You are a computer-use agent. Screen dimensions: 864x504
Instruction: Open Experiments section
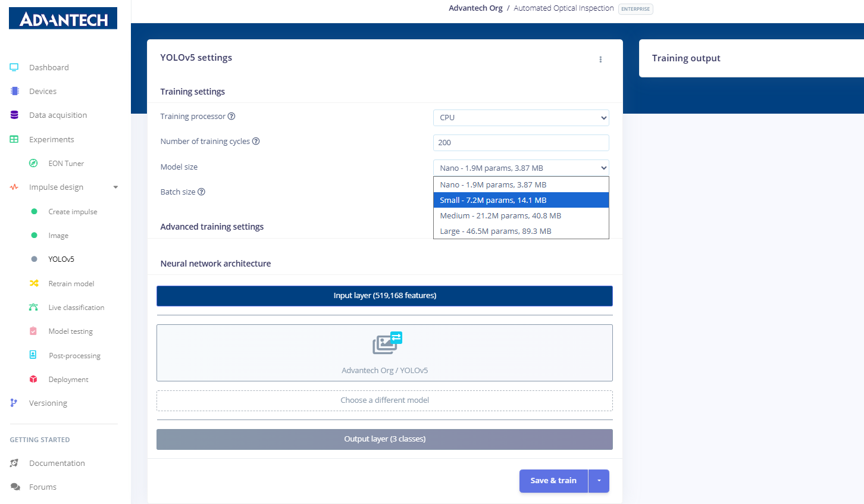(52, 139)
